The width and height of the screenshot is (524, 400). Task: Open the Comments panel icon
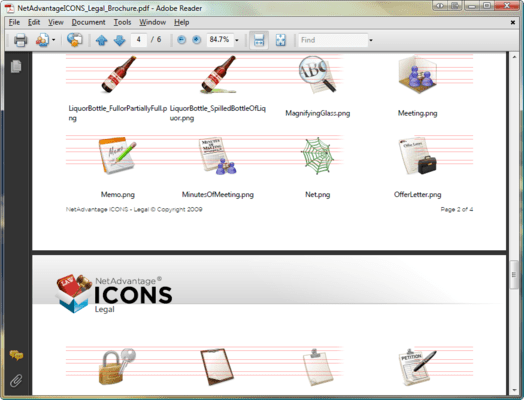pos(16,355)
